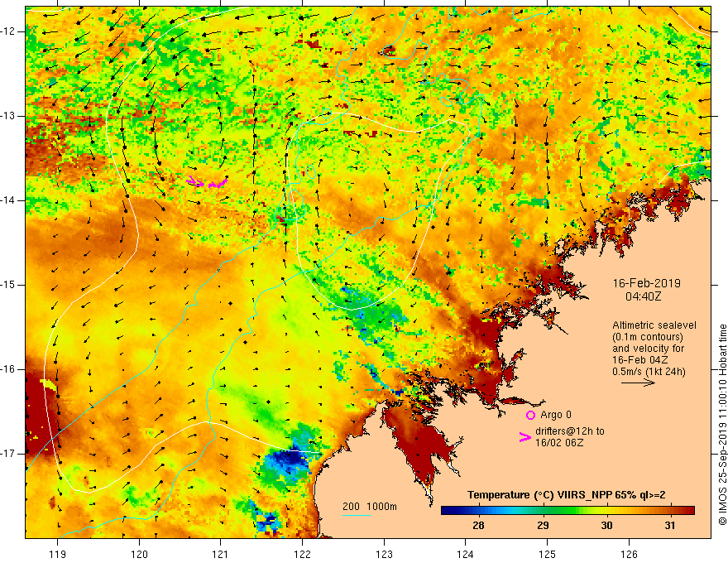
Task: Click the "Argo 0" legend label
Action: [556, 415]
